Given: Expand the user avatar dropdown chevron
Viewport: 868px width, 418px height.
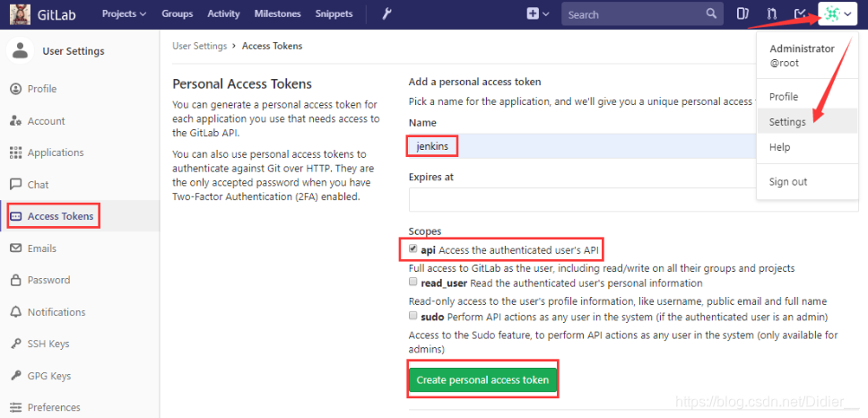Looking at the screenshot, I should point(847,15).
